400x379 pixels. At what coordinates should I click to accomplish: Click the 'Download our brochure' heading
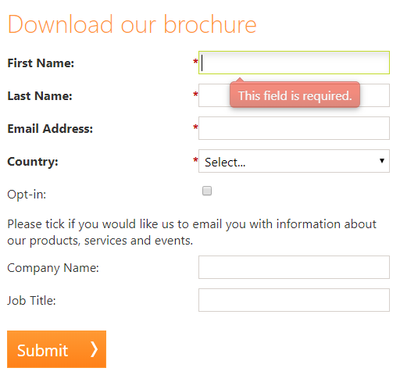pos(132,25)
